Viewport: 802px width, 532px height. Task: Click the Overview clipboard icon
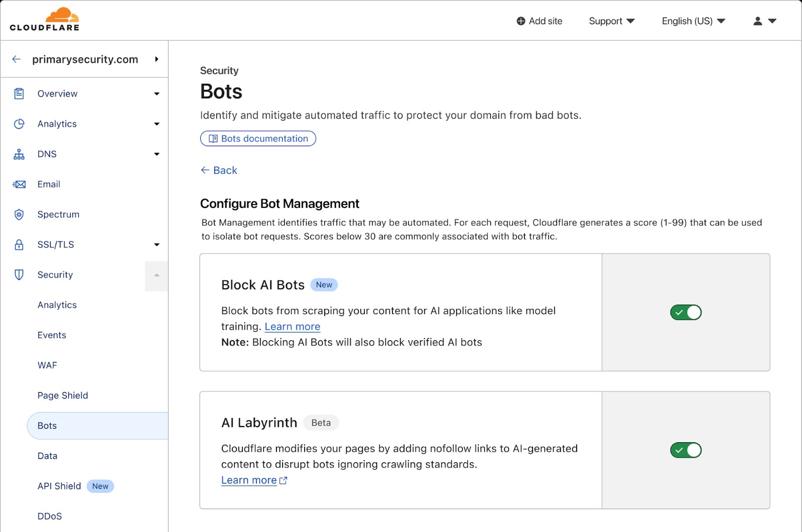coord(19,94)
